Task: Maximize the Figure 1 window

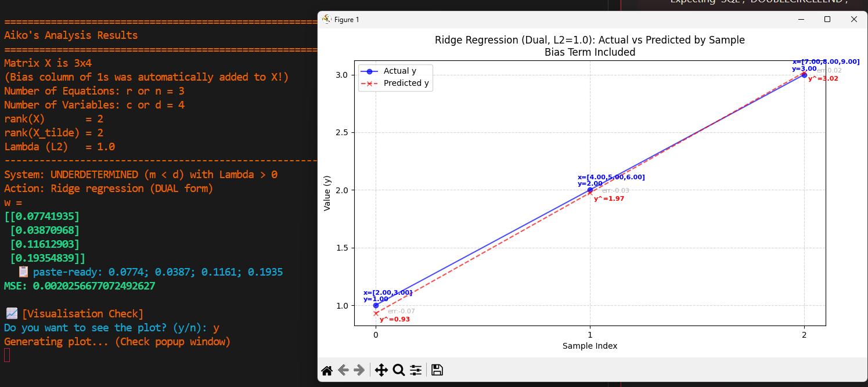Action: [827, 19]
